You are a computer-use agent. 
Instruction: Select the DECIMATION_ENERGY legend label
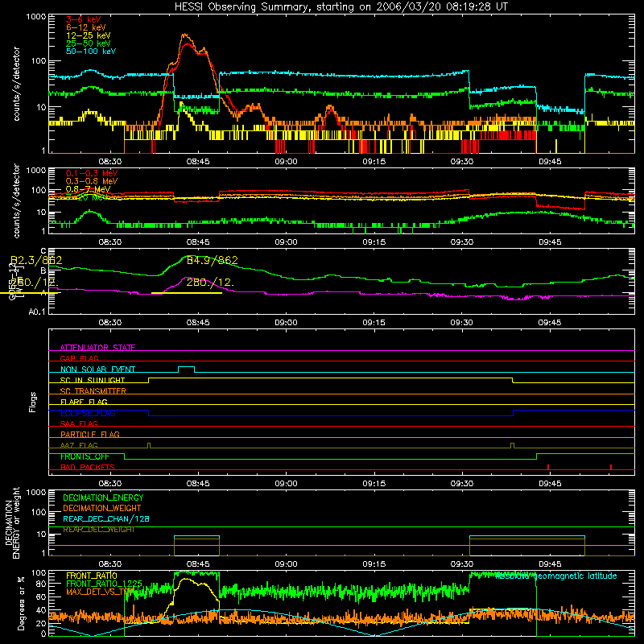(103, 497)
